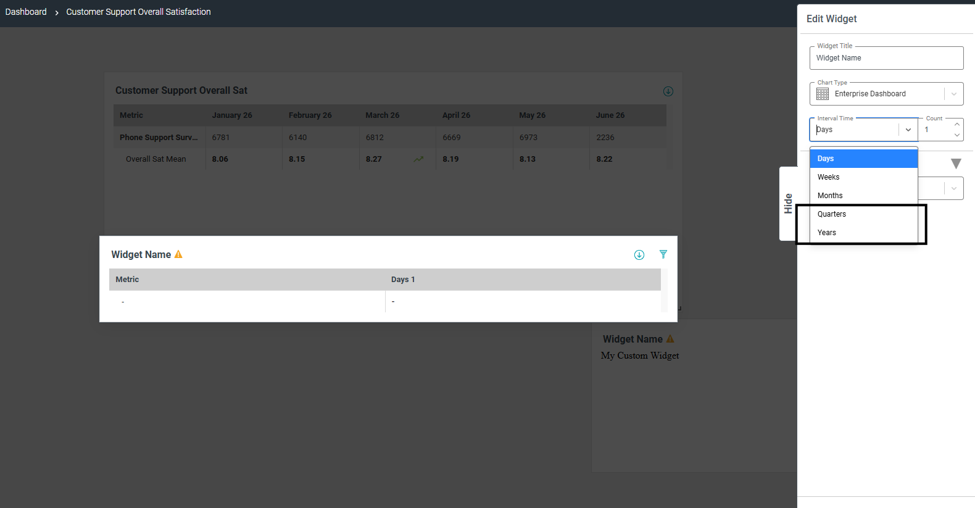Click the 8.19 mean value

[451, 159]
